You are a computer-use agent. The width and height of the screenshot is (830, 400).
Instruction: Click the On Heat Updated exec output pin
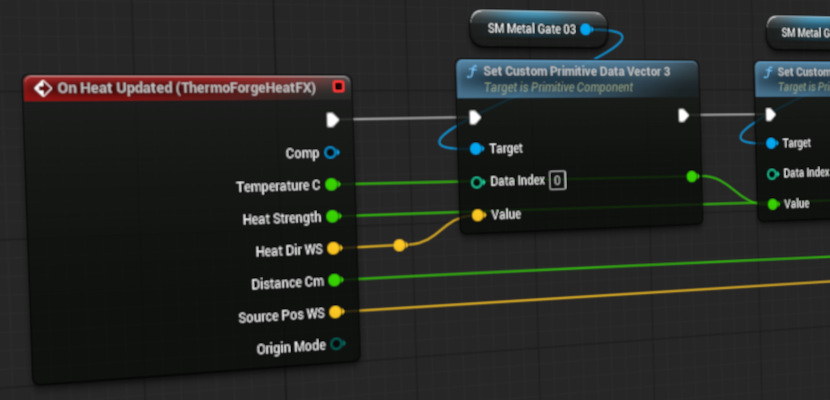[332, 120]
